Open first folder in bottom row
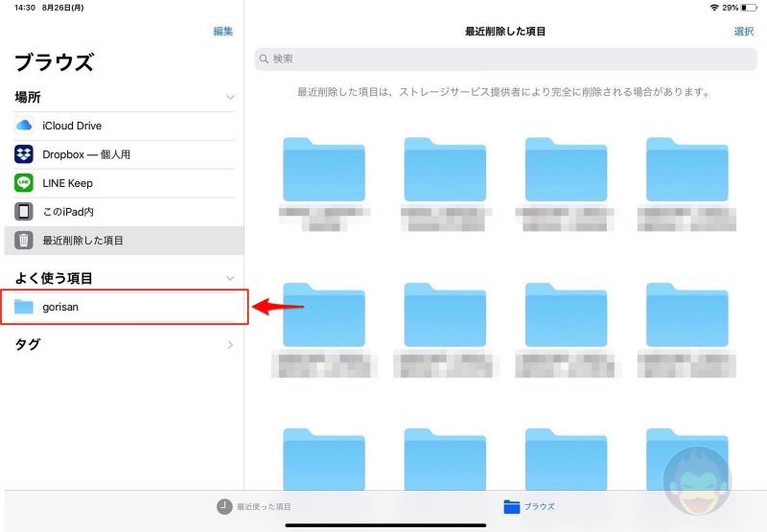The height and width of the screenshot is (532, 767). 324,459
